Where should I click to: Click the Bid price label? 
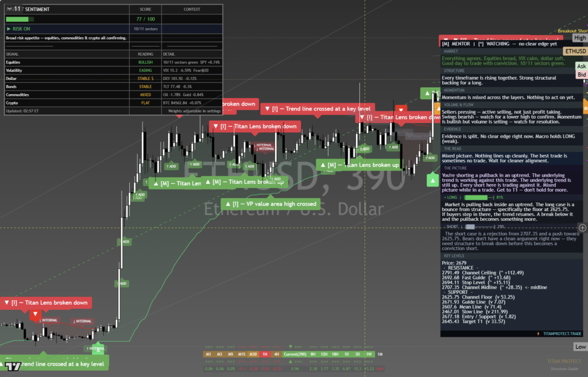581,75
